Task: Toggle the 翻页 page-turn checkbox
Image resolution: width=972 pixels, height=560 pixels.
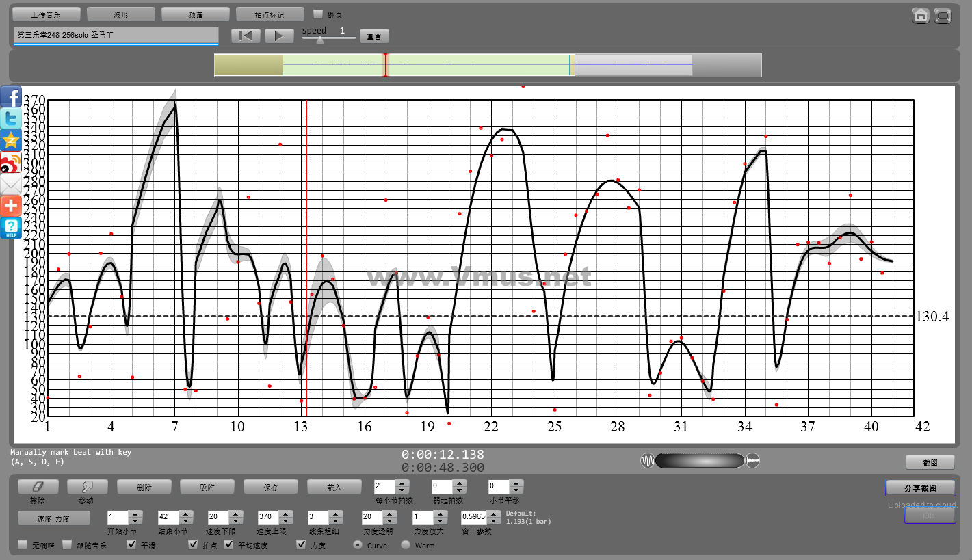Action: [318, 14]
